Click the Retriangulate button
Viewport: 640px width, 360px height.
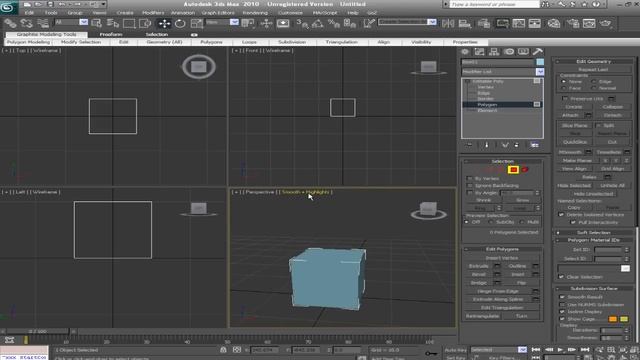[x=482, y=316]
